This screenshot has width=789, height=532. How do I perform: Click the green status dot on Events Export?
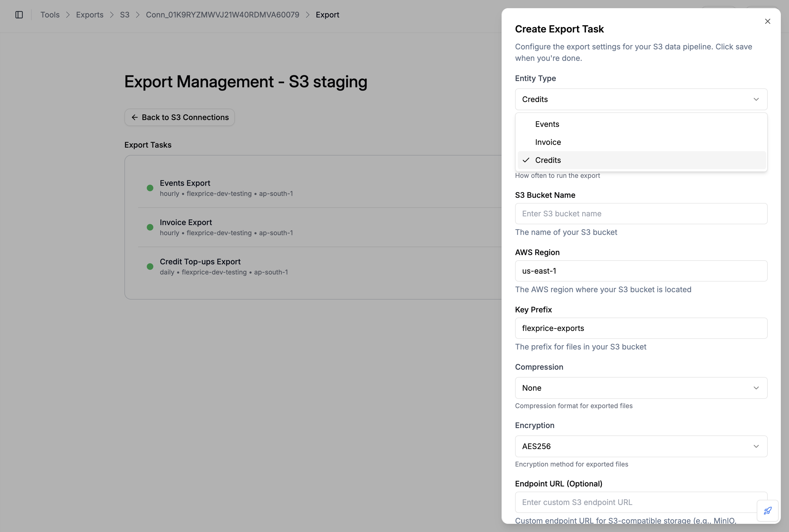(x=150, y=188)
